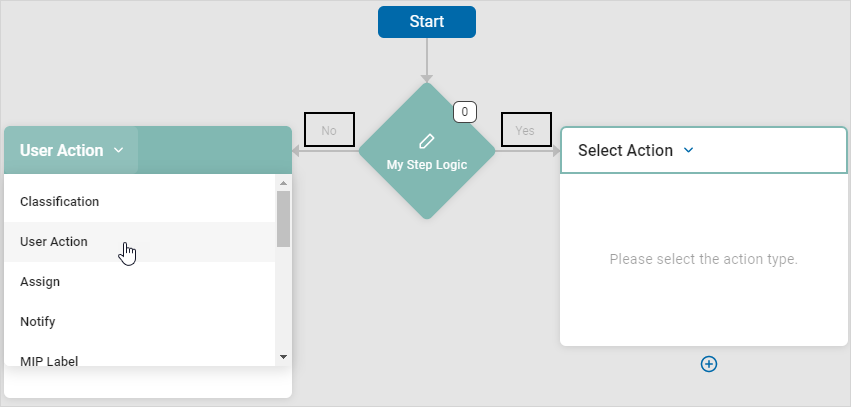851x407 pixels.
Task: Click the Yes branch label
Action: [525, 130]
